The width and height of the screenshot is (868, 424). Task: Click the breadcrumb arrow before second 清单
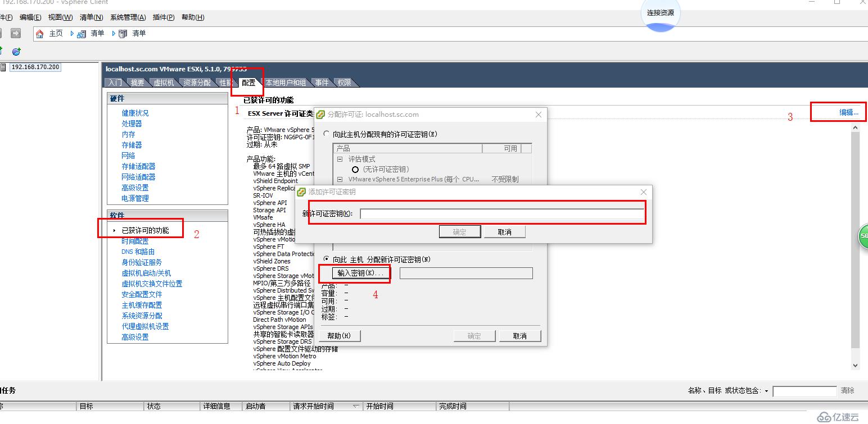click(x=114, y=34)
